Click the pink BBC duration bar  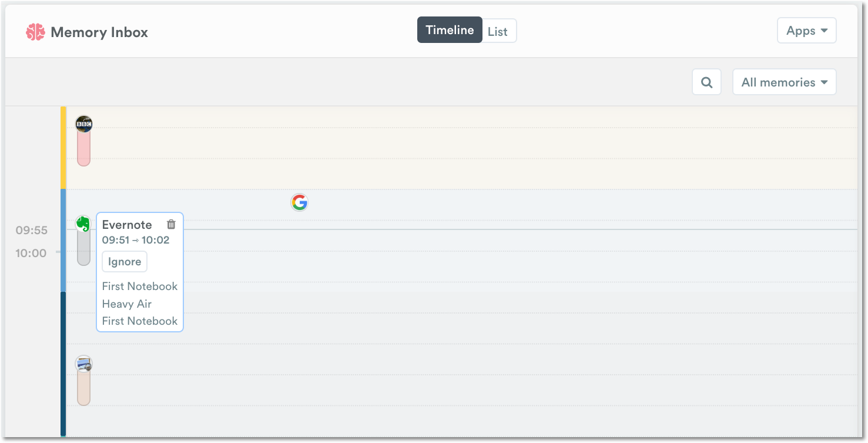(x=83, y=148)
